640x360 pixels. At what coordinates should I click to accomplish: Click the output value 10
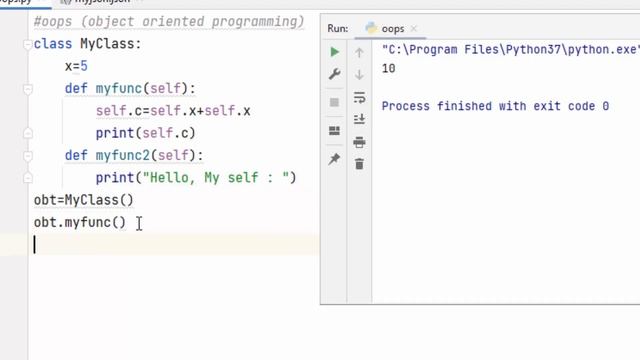point(389,69)
